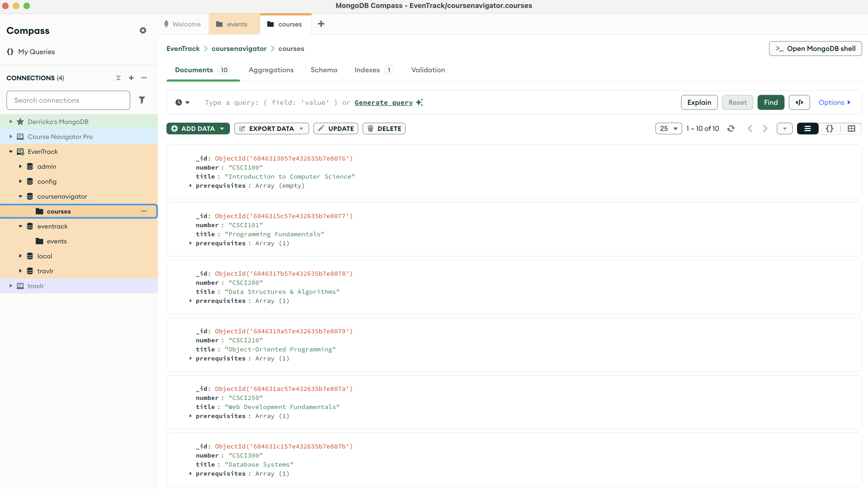Viewport: 868px width, 489px height.
Task: Click the DELETE button
Action: point(384,129)
